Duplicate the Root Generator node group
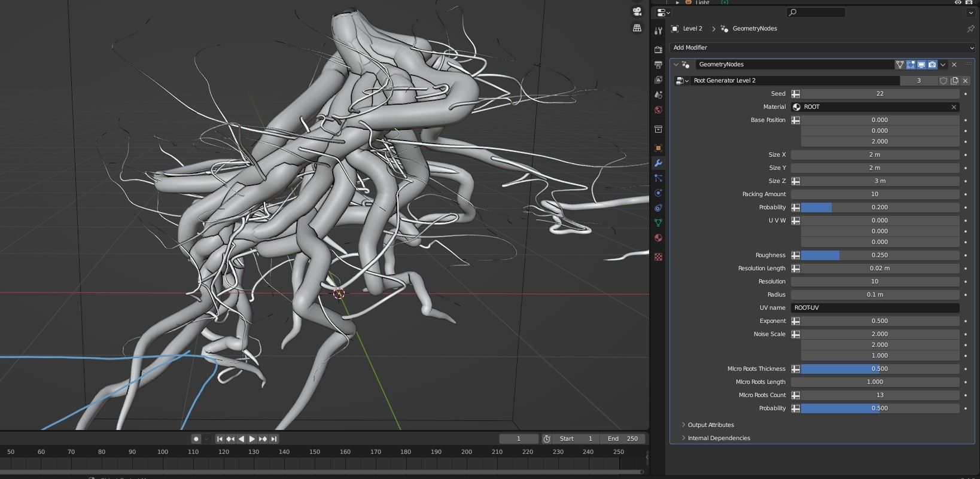Viewport: 980px width, 479px height. point(954,80)
